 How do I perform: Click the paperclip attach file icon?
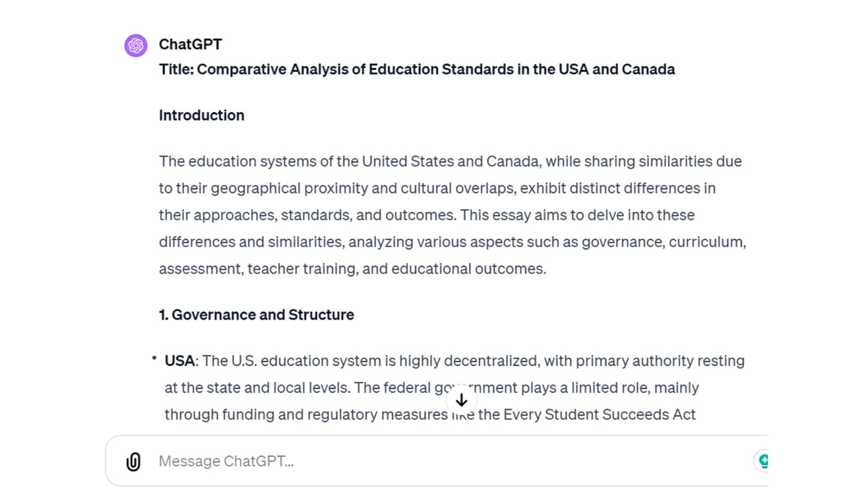pos(133,461)
